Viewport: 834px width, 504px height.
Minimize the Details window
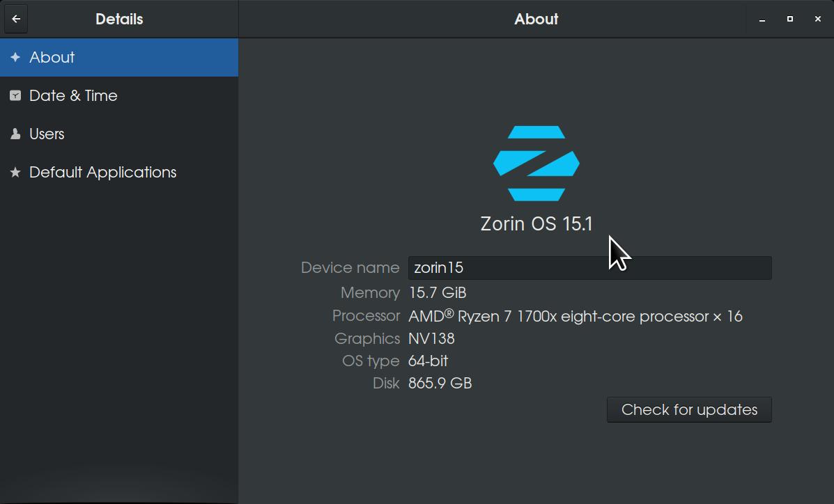tap(762, 19)
